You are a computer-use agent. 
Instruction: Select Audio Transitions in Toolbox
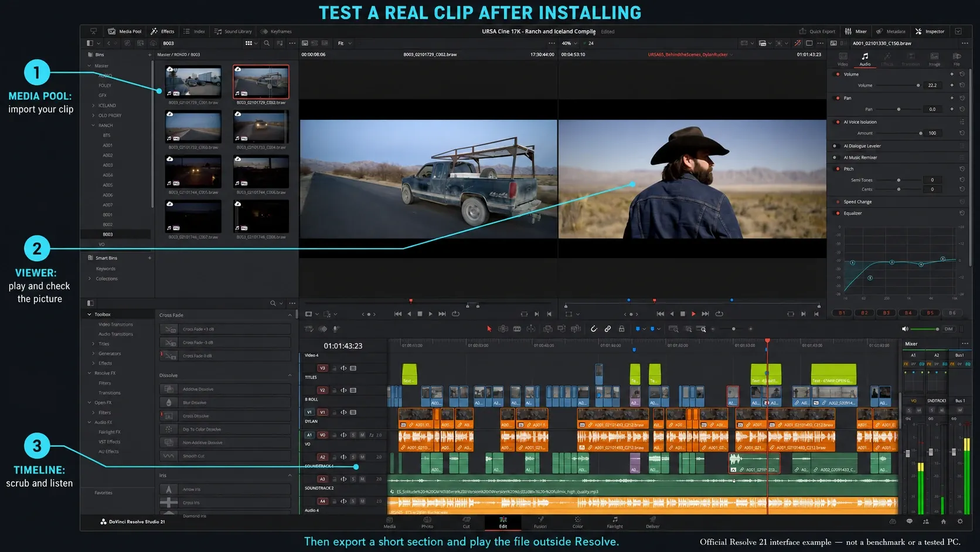(115, 334)
